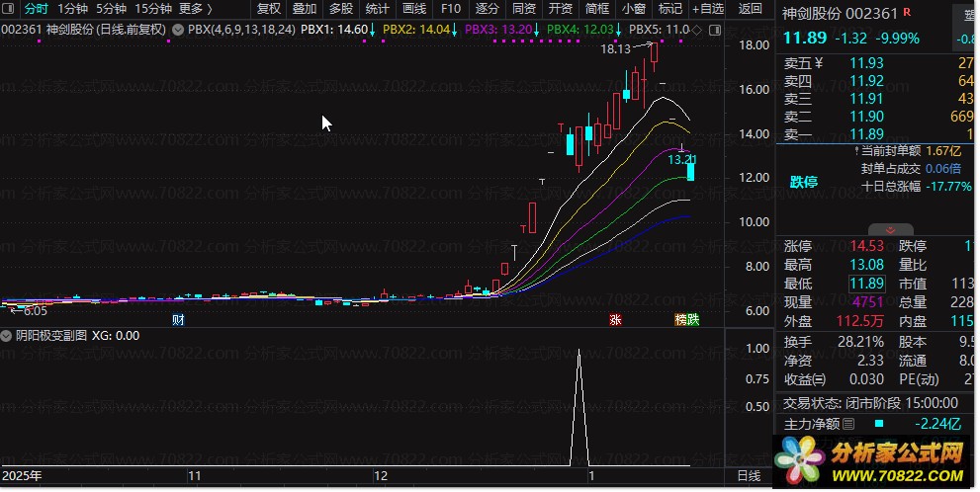Select the 15分钟 period tab

point(153,9)
